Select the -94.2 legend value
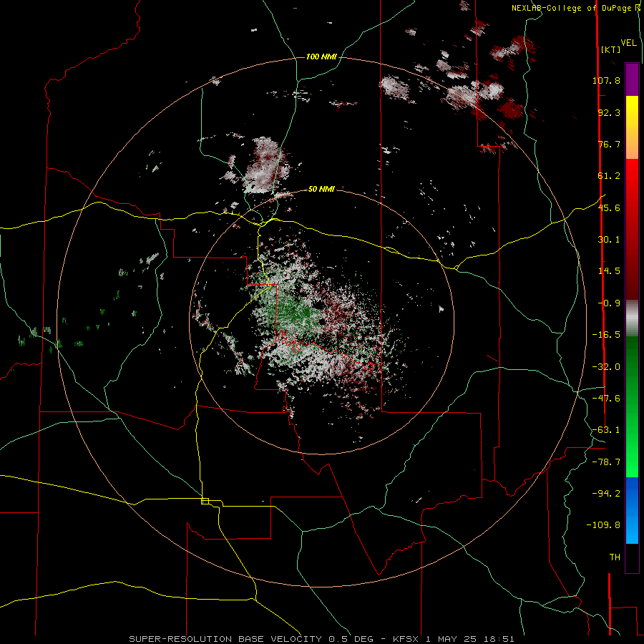 click(606, 493)
